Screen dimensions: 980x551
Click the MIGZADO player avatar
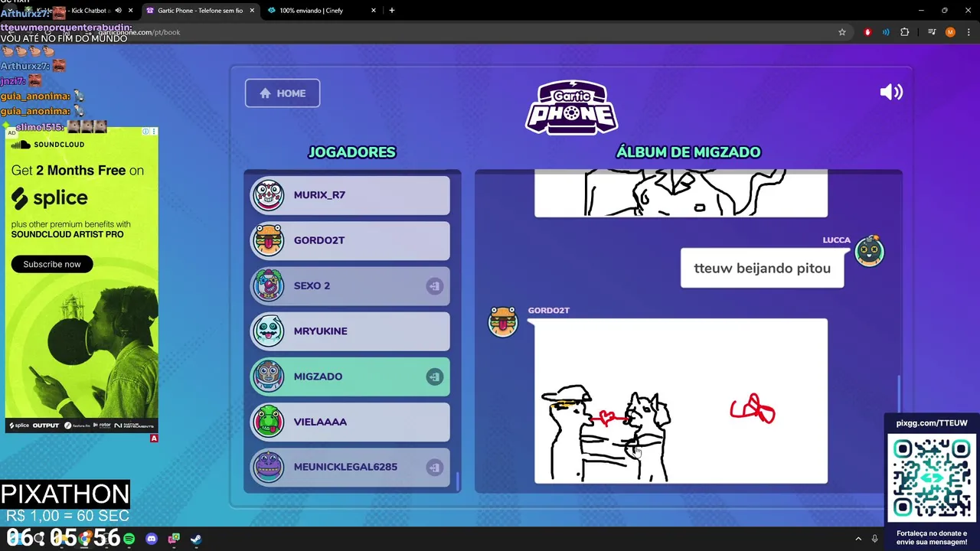[x=269, y=377]
